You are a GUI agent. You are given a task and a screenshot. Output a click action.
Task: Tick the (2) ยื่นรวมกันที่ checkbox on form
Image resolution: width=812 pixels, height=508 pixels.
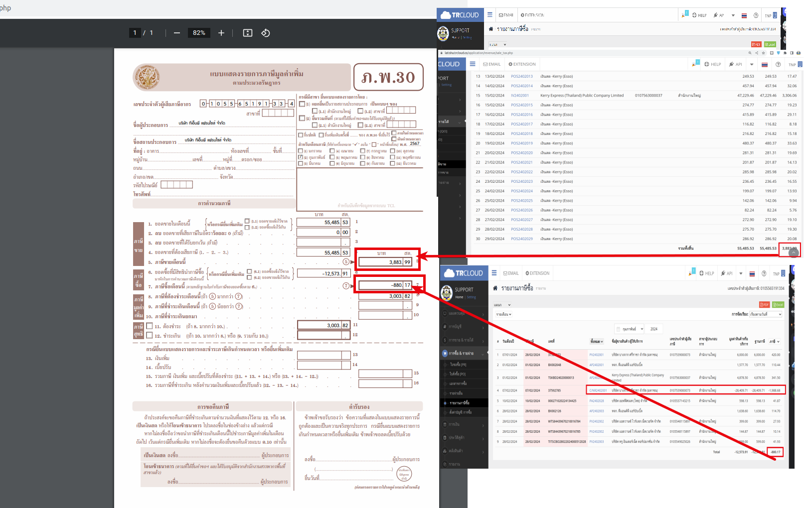(x=302, y=118)
